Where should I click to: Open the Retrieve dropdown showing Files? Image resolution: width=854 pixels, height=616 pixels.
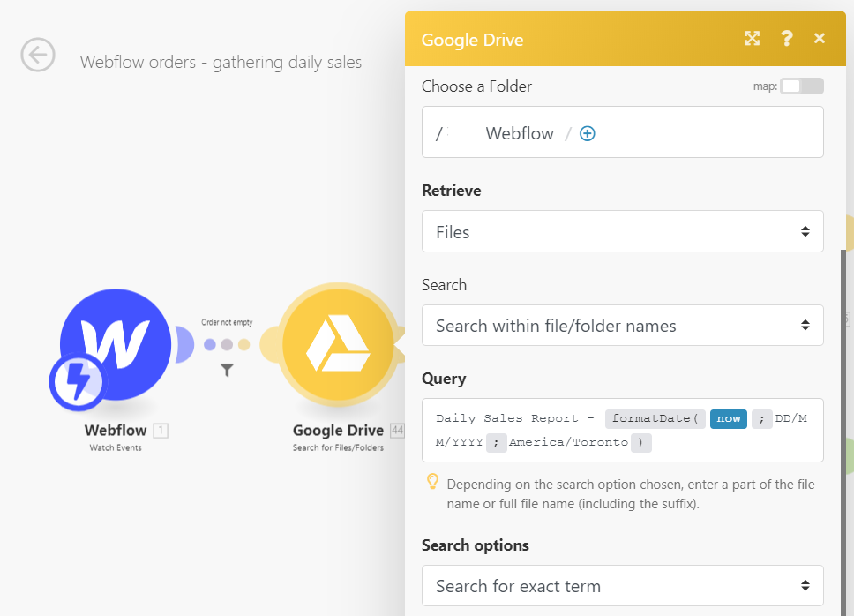pos(623,231)
